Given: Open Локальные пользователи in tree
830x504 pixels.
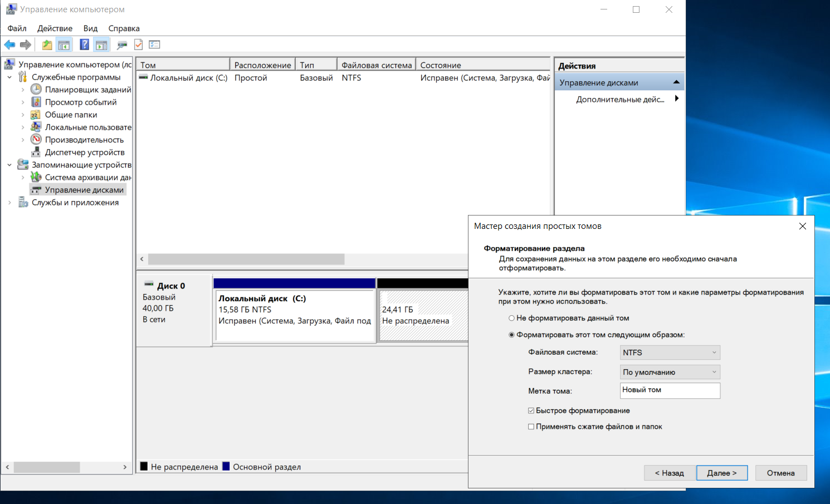Looking at the screenshot, I should pyautogui.click(x=88, y=127).
